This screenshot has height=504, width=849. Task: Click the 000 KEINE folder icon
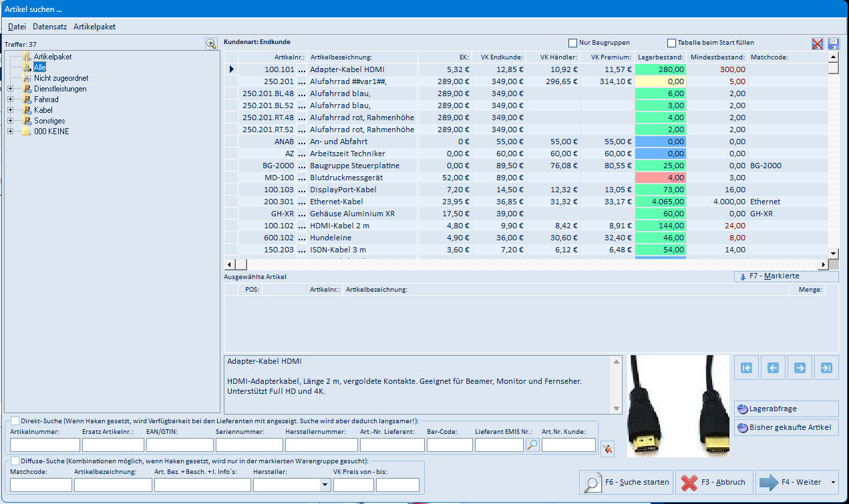[27, 132]
